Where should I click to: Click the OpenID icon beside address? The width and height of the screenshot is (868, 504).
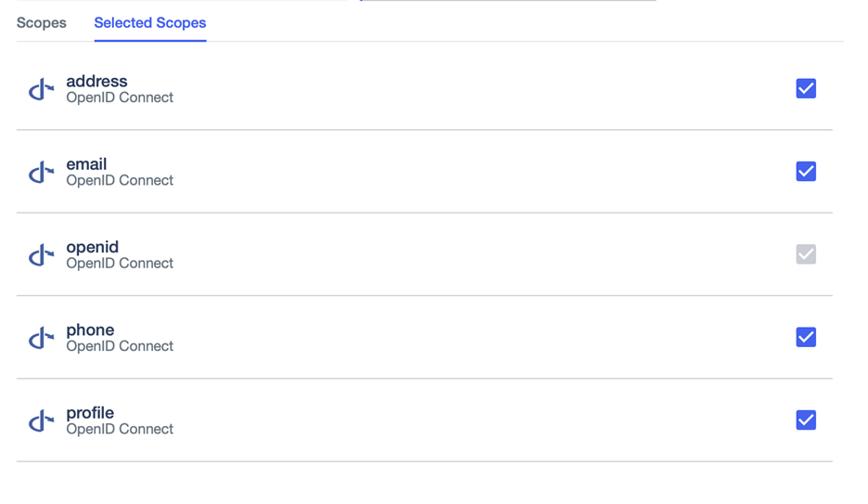click(41, 89)
